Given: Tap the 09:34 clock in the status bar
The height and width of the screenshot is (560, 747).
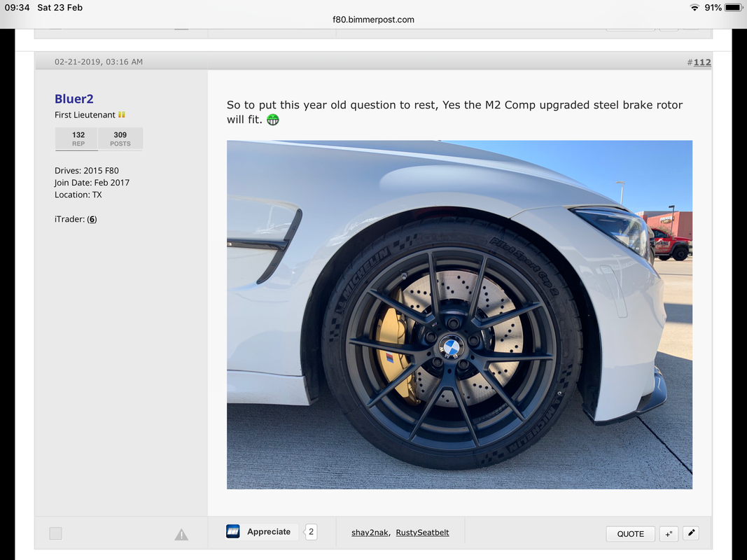Looking at the screenshot, I should pyautogui.click(x=17, y=8).
